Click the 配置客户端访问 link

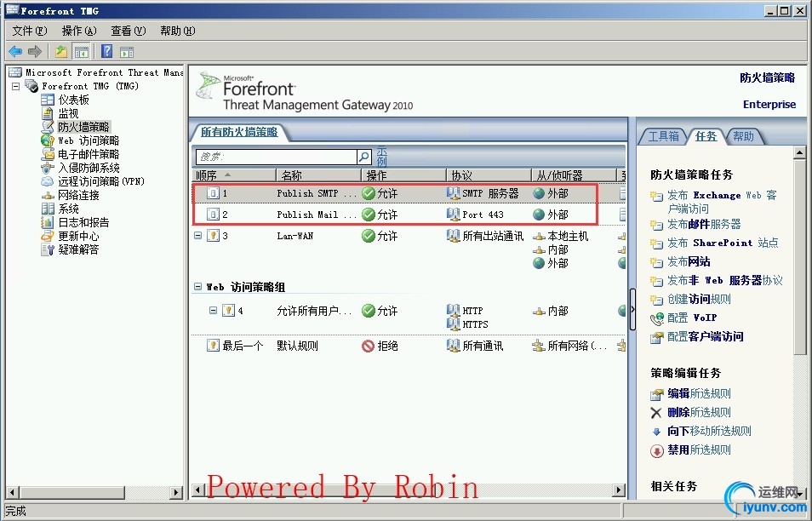coord(705,336)
